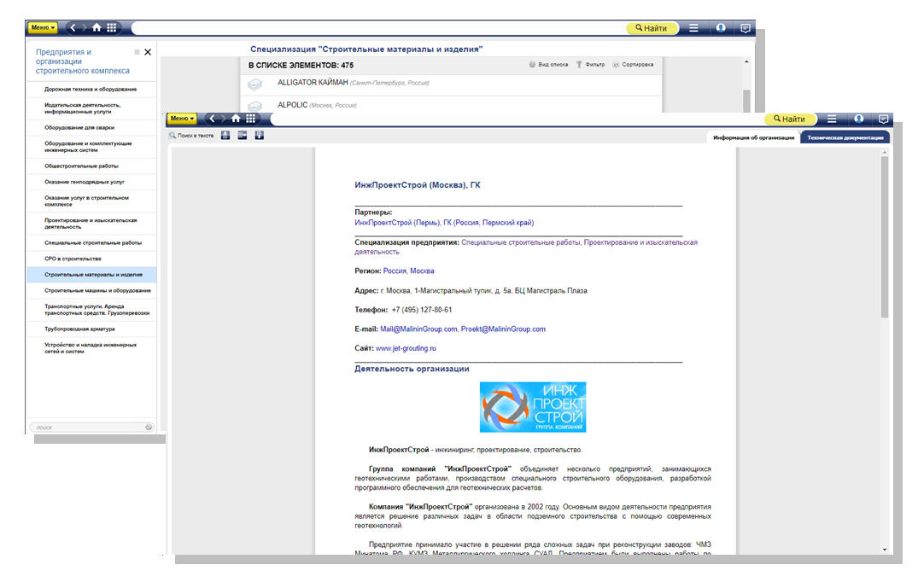Click the front document vertical scrollbar thumb
Screen dimensions: 918x588
(885, 237)
